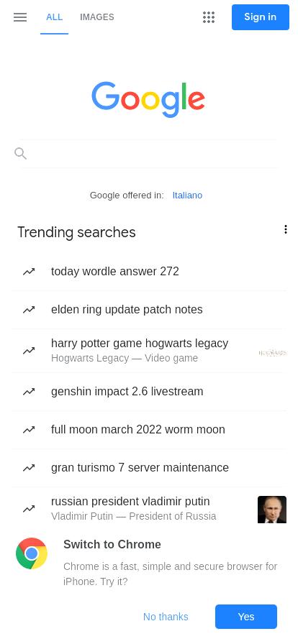Screen dimensions: 298x644
Task: Switch language to Italiano
Action: coord(187,195)
